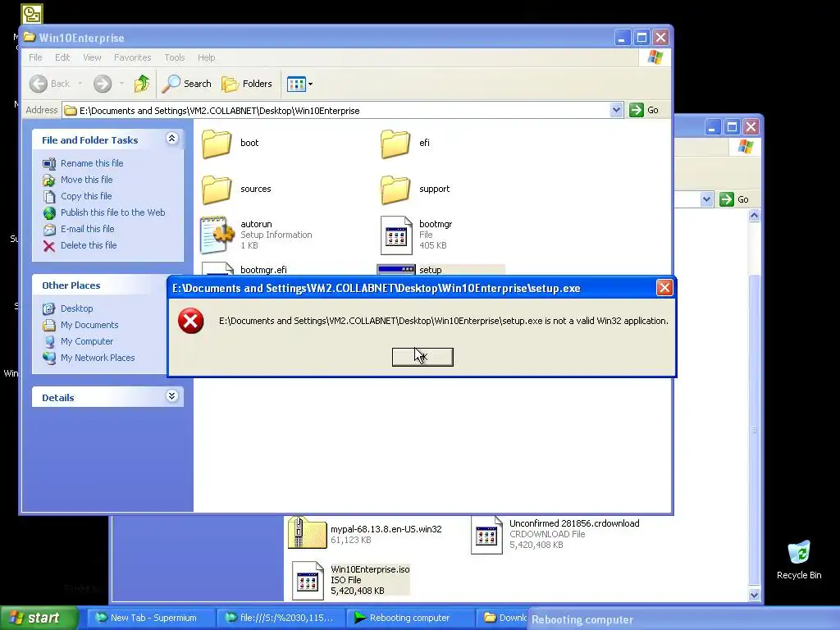Click Publish this file to the Web
The image size is (840, 630).
point(112,212)
